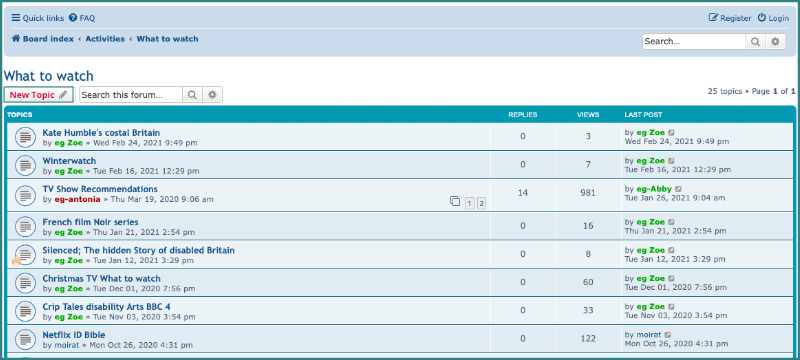
Task: Open eg Zoe author under Winterwatch title
Action: 68,171
